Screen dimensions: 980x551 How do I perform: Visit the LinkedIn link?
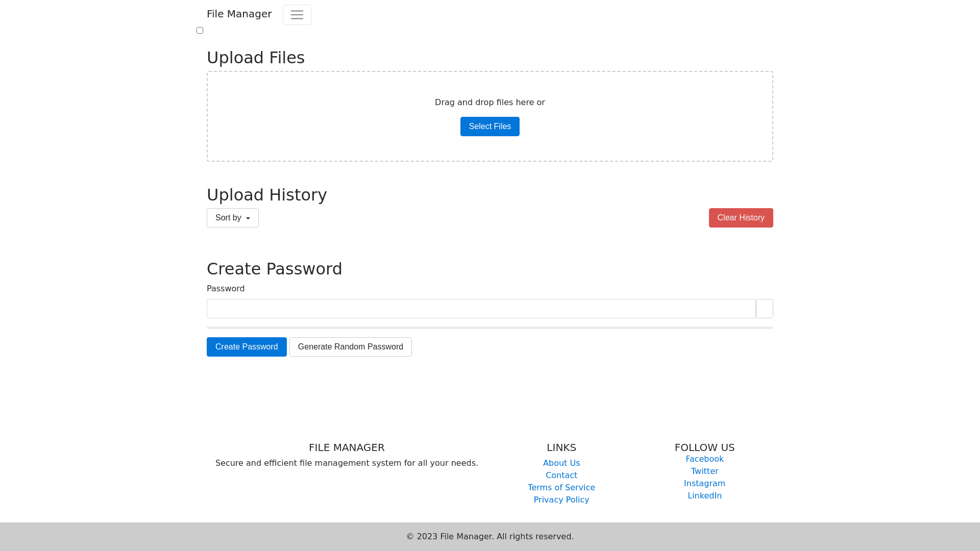click(704, 496)
